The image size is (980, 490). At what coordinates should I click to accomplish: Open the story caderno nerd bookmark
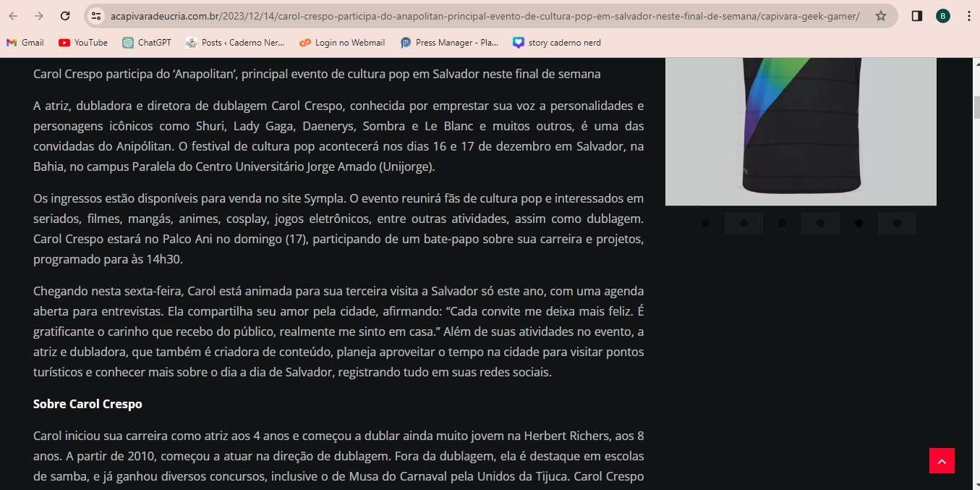tap(556, 43)
